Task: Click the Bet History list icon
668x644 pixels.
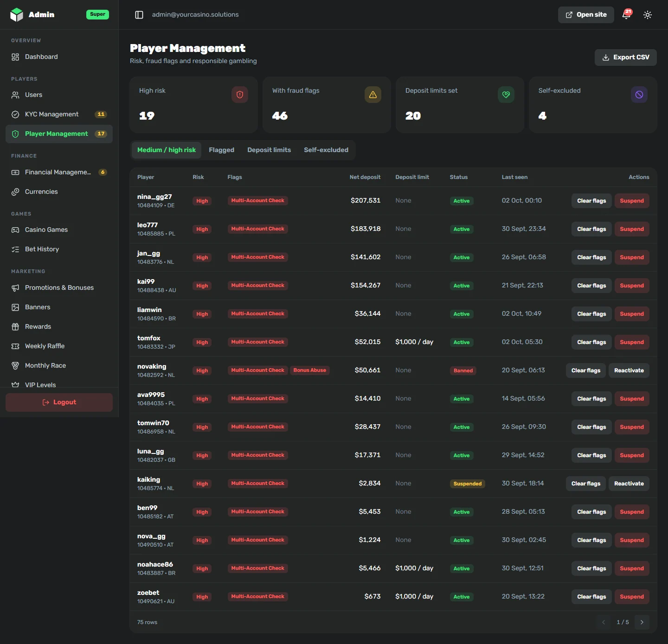Action: coord(15,249)
